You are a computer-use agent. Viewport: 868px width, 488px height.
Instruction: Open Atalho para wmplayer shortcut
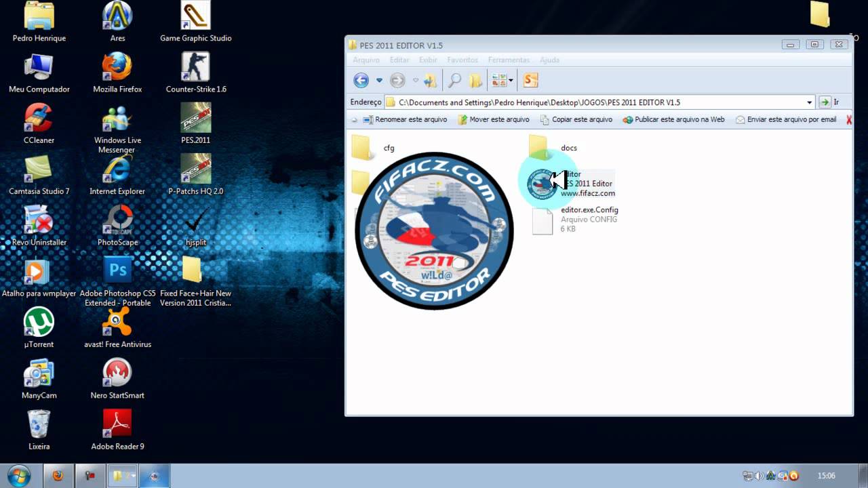point(39,270)
